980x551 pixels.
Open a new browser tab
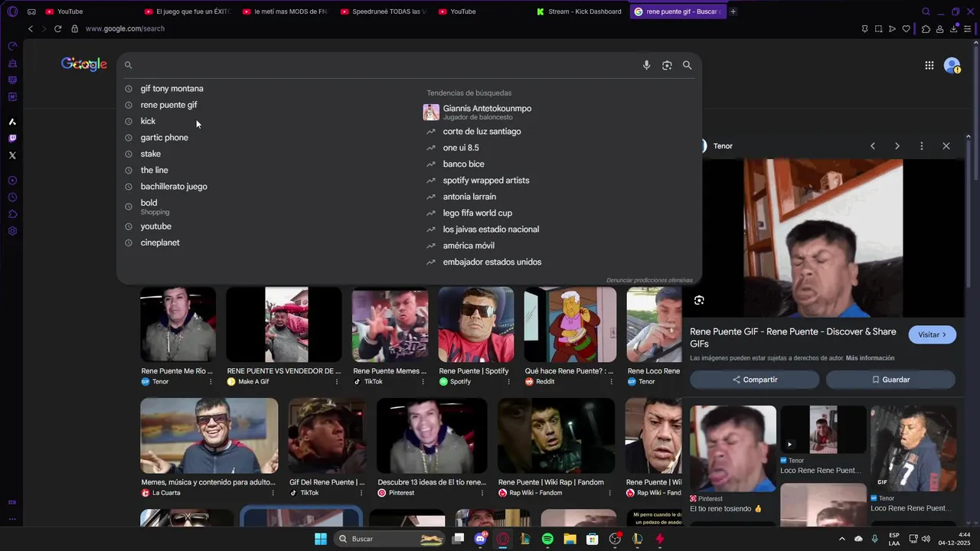click(733, 11)
